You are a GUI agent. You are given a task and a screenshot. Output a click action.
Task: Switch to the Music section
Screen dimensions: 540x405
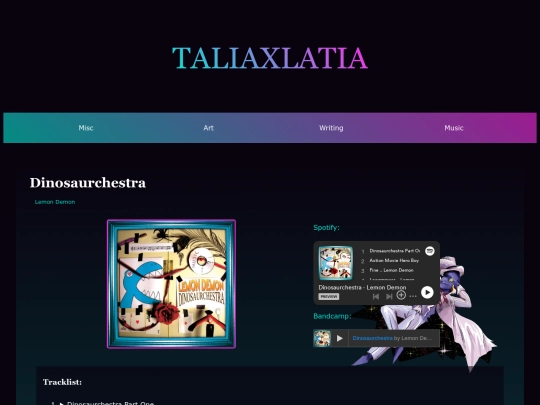coord(454,128)
